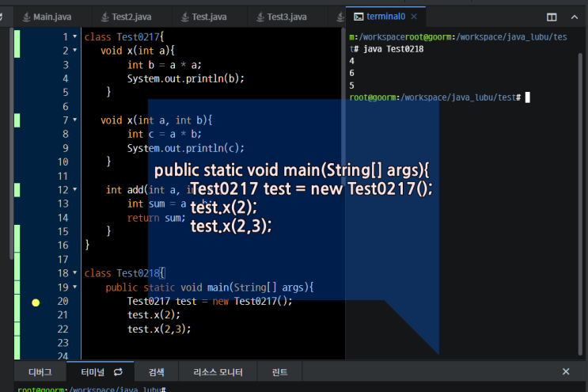Toggle the breakpoint dot on line 20

[x=36, y=303]
